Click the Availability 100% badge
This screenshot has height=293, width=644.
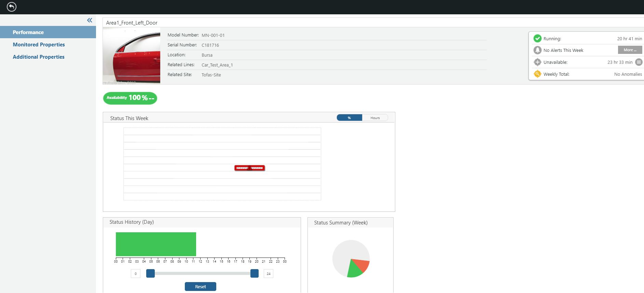pos(130,98)
